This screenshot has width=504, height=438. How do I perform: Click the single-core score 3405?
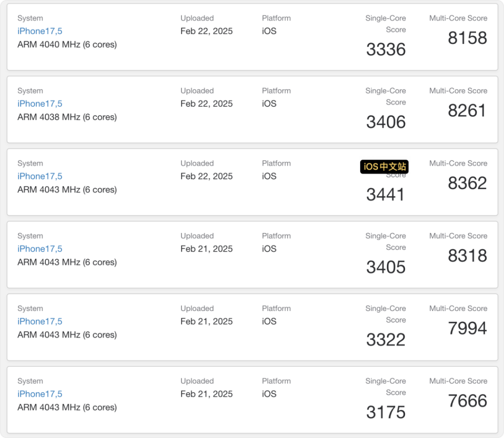(386, 267)
